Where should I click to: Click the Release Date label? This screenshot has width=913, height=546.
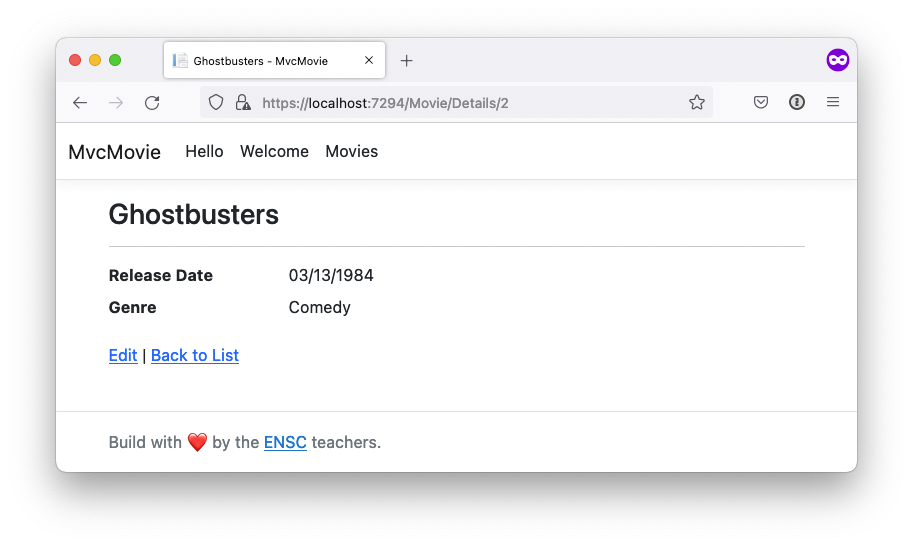point(161,275)
